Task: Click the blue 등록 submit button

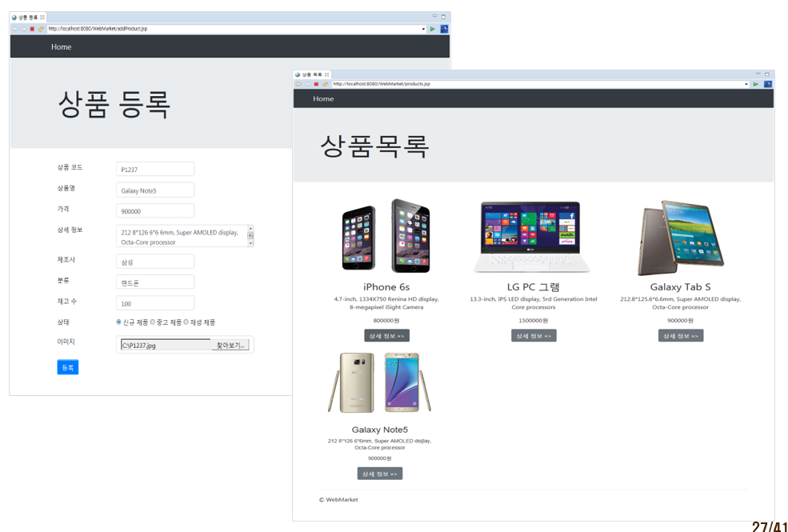Action: [68, 367]
